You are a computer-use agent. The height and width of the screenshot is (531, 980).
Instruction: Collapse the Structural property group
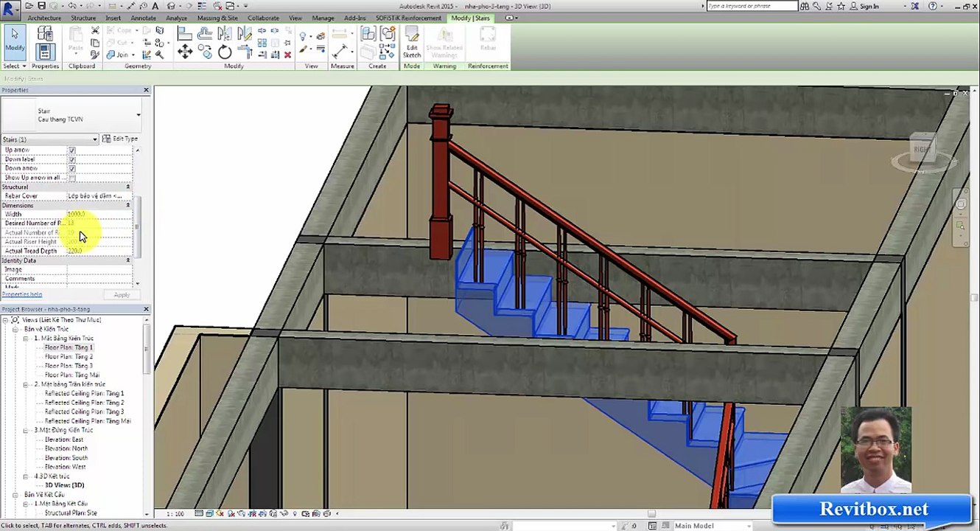point(127,187)
